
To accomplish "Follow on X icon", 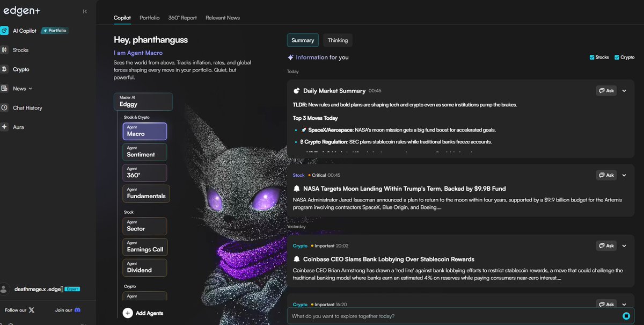I will (x=32, y=310).
